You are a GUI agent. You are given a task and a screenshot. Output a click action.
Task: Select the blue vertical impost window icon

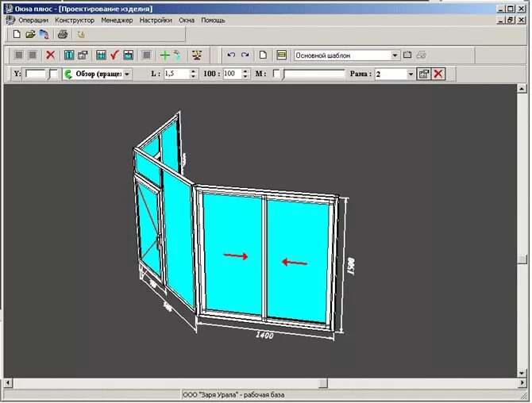coord(69,55)
